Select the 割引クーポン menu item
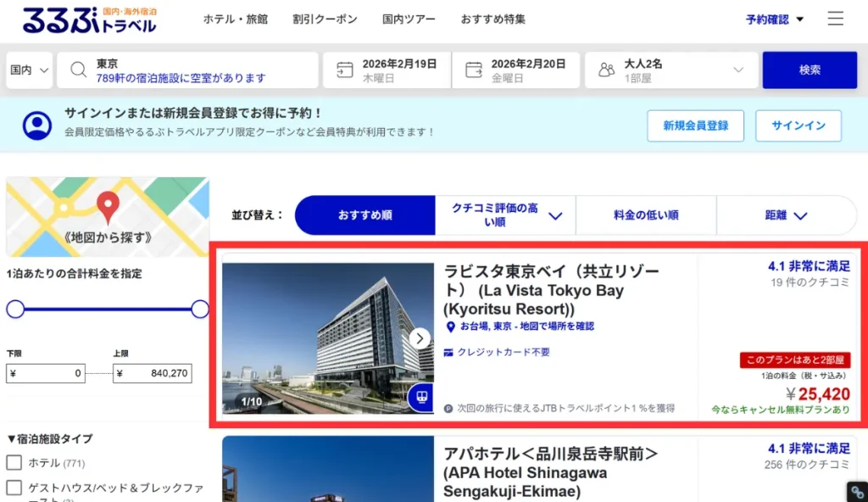Viewport: 868px width, 502px height. point(325,19)
